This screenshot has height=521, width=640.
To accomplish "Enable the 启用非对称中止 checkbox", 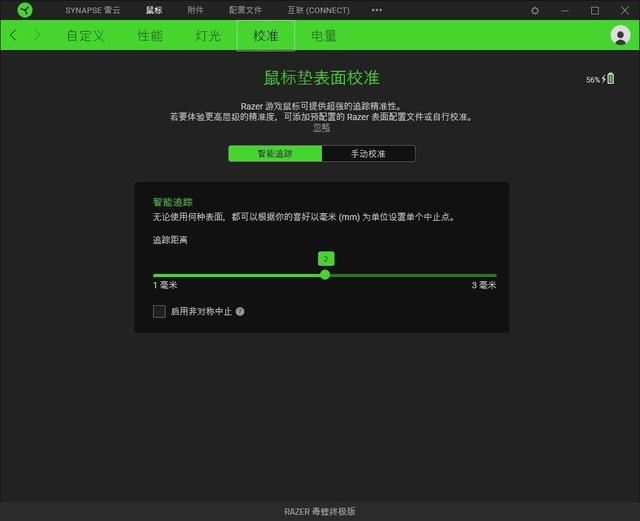I will 159,312.
